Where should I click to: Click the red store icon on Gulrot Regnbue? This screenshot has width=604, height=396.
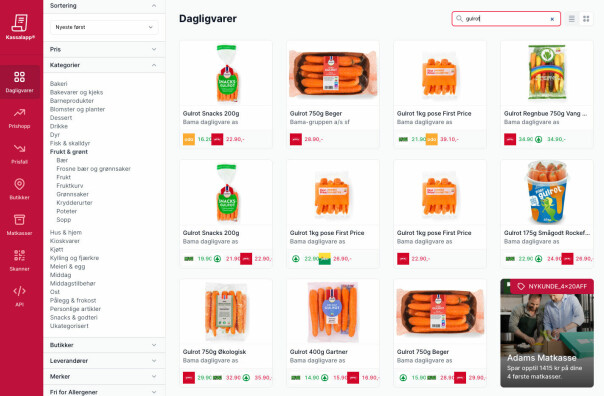510,139
